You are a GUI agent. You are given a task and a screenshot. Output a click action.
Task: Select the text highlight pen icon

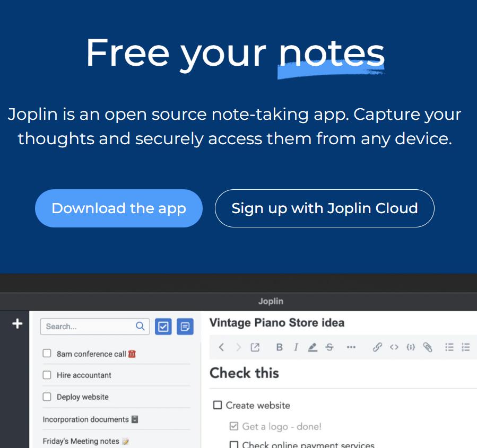[313, 347]
